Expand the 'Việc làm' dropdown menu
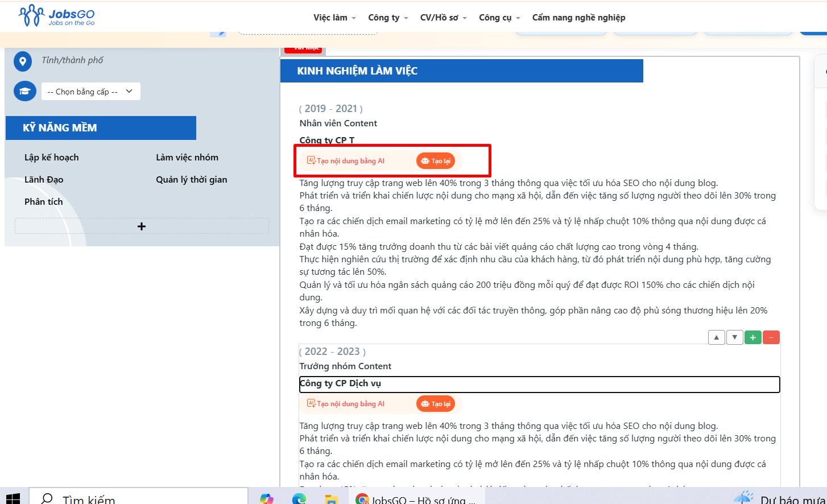Image resolution: width=827 pixels, height=504 pixels. pyautogui.click(x=334, y=18)
